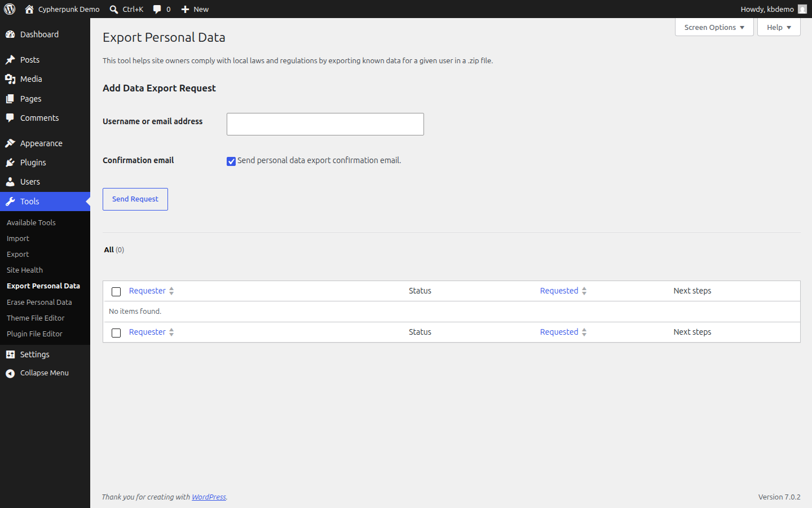Open the kbdemo user avatar
The image size is (812, 508).
pos(802,9)
